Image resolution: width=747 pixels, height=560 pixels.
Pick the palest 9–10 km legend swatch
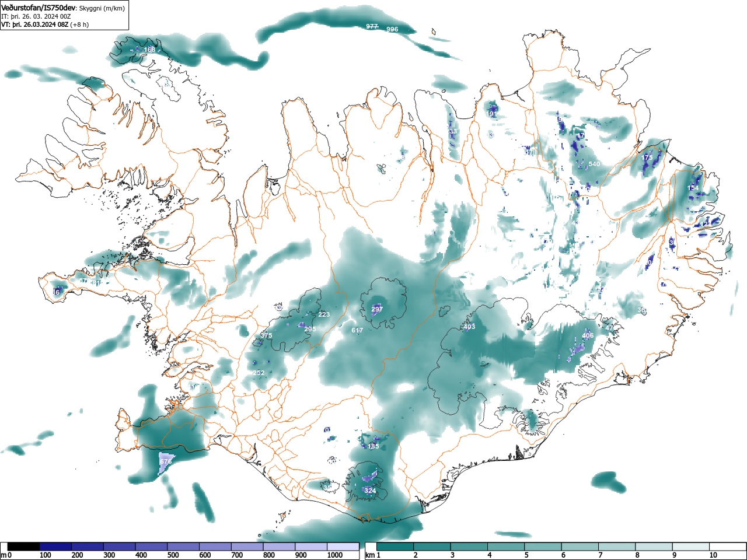692,547
